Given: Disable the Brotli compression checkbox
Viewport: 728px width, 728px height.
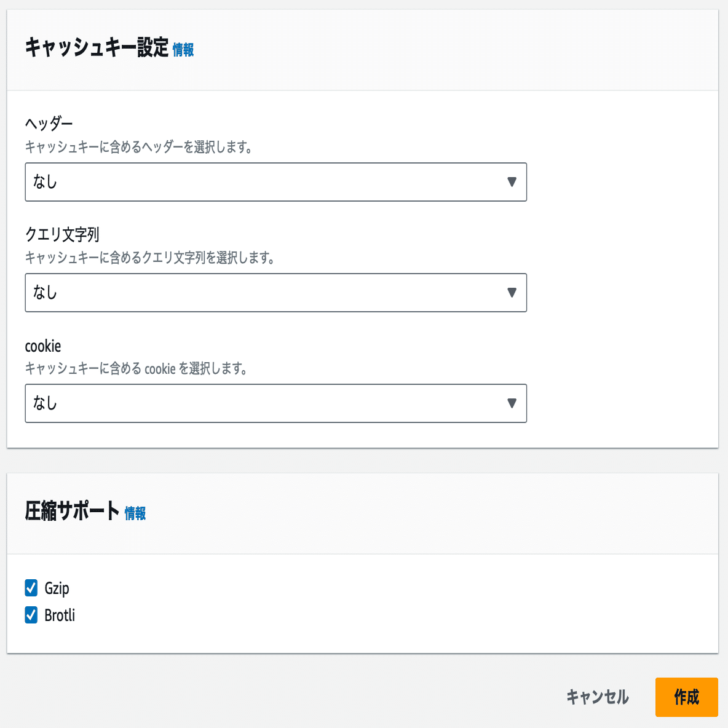Looking at the screenshot, I should click(31, 615).
